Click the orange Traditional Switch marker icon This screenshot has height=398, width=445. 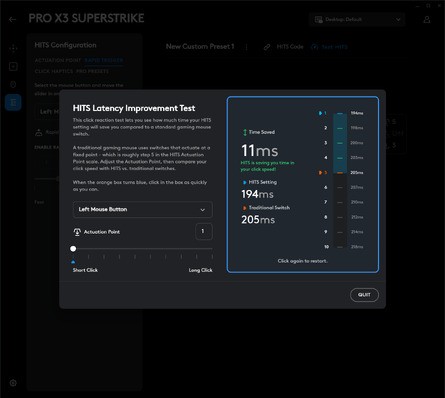[245, 208]
